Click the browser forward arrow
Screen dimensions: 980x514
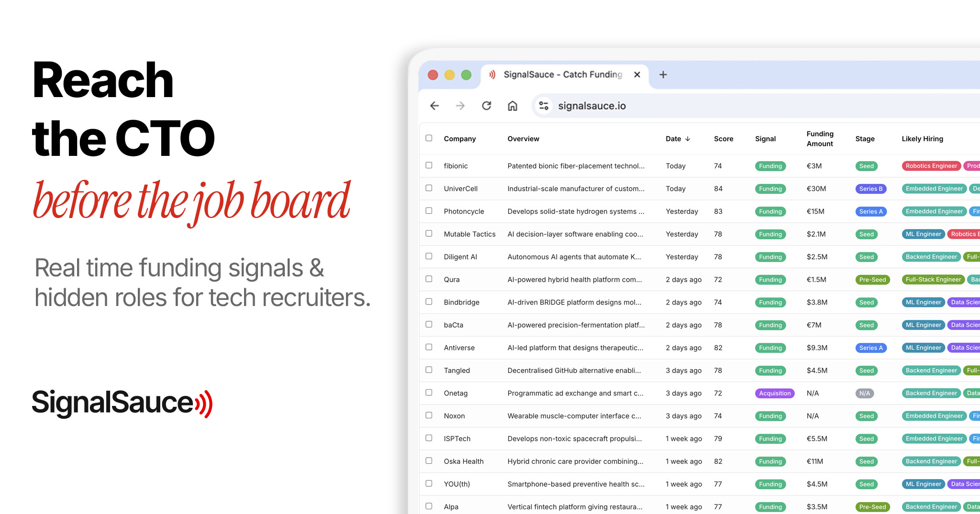(x=460, y=106)
